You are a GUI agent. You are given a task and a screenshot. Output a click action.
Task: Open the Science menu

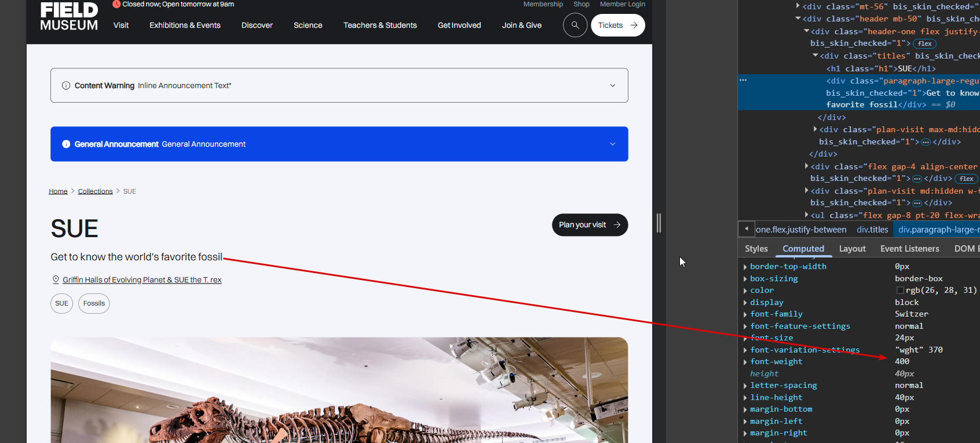pos(308,26)
